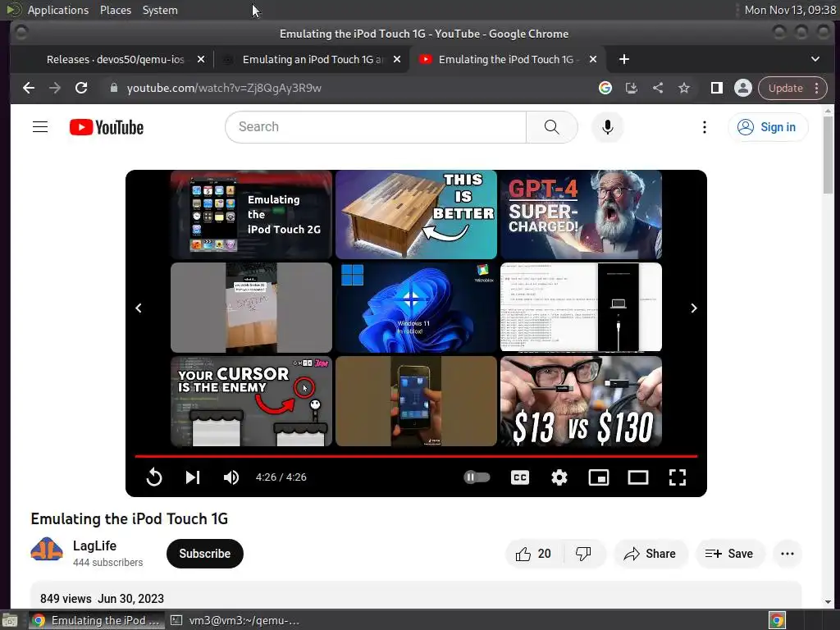The height and width of the screenshot is (630, 840).
Task: Open YOUR CURSOR IS THE ENEMY thumbnail
Action: click(251, 401)
